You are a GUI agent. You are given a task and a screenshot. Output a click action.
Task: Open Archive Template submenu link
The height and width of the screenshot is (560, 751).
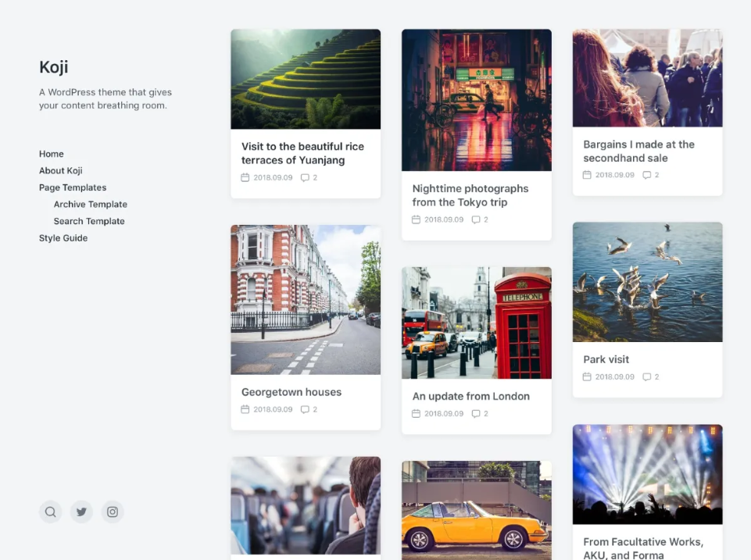[x=91, y=205]
